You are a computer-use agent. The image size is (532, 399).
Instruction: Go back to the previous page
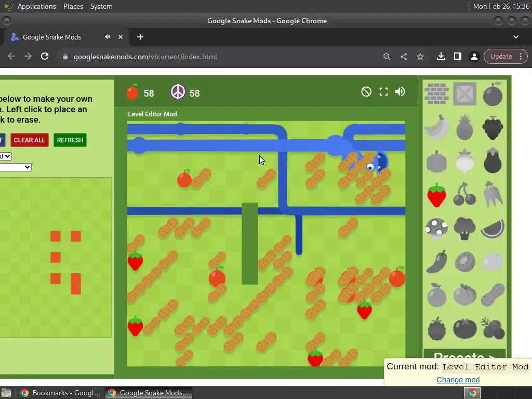[11, 56]
